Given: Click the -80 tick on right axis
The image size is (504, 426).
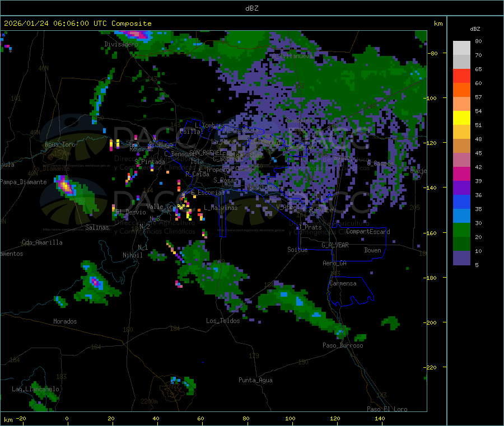Looking at the screenshot, I should (432, 53).
